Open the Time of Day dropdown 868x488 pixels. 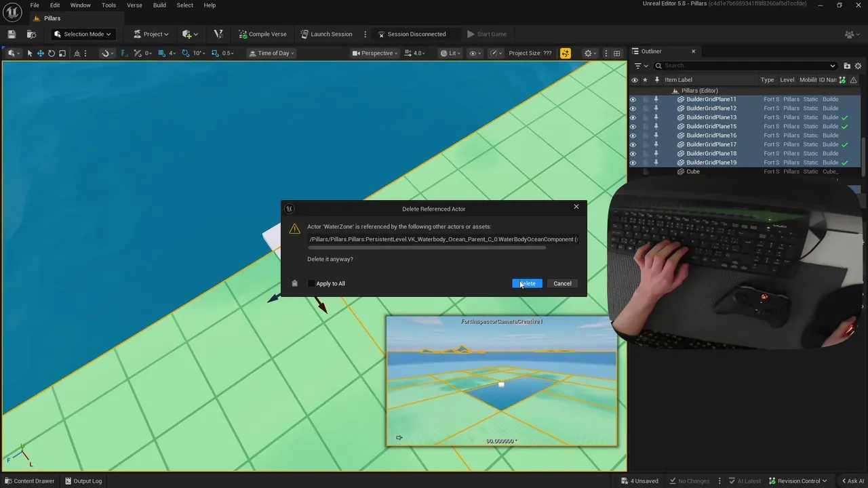[271, 53]
